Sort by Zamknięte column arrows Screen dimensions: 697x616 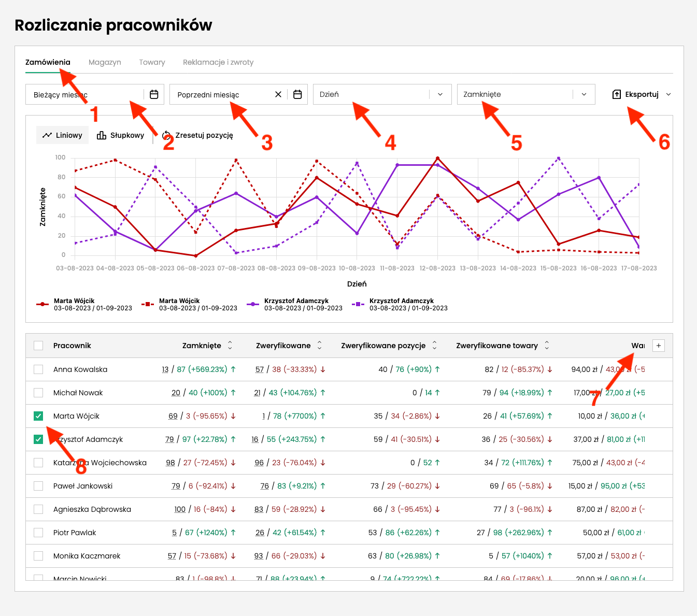230,346
